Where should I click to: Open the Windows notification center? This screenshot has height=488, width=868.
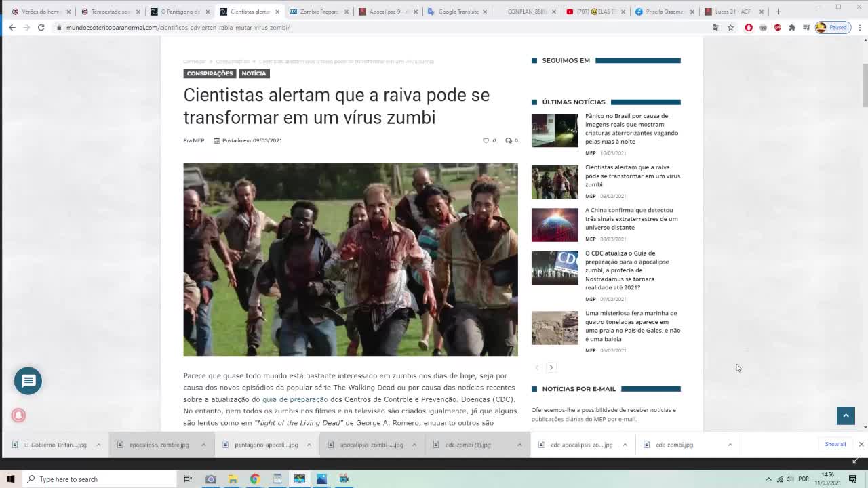(x=853, y=479)
